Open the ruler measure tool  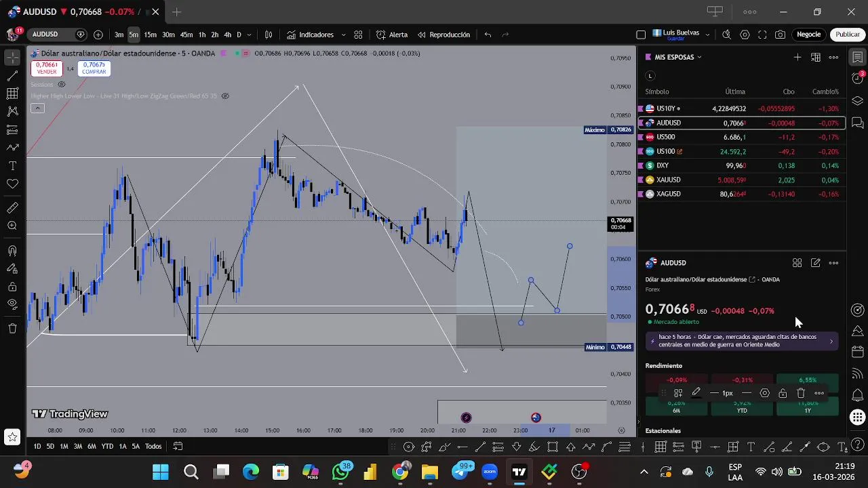12,208
